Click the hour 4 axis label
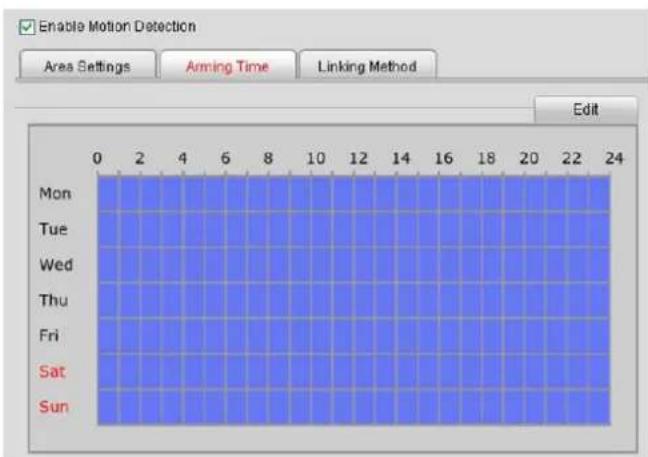Screen dimensions: 648x457 (x=183, y=158)
